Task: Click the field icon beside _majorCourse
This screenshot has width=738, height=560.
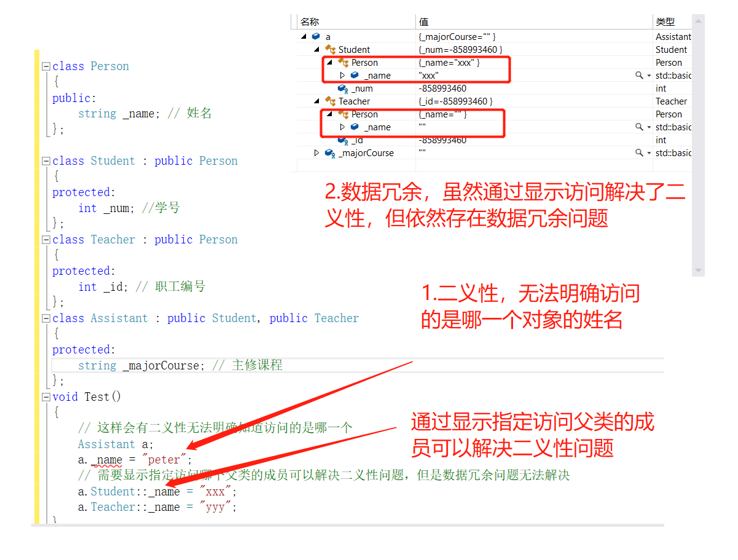Action: click(330, 153)
